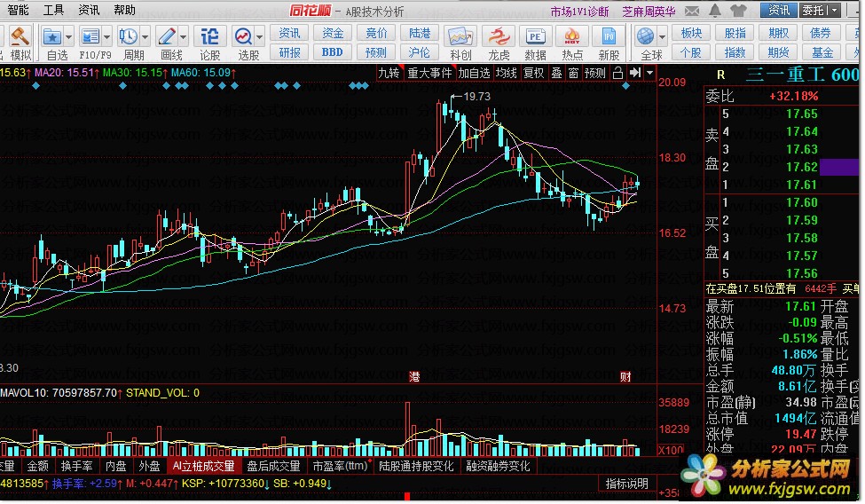Toggle 九转 indicator on chart
The image size is (865, 504).
tap(389, 73)
